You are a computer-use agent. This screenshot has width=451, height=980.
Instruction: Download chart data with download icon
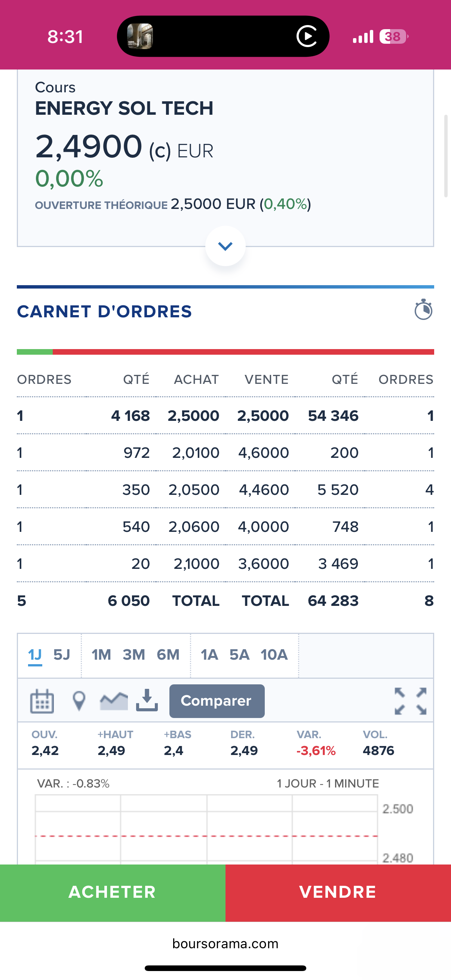coord(147,700)
